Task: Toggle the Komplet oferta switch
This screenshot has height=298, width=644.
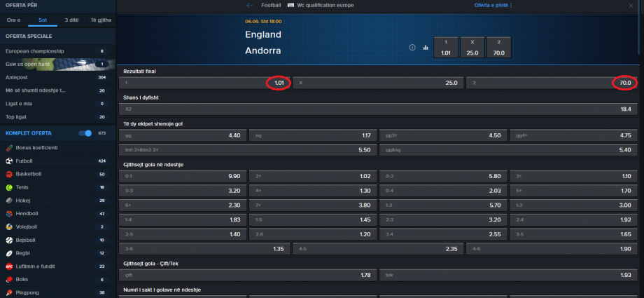Action: 85,133
